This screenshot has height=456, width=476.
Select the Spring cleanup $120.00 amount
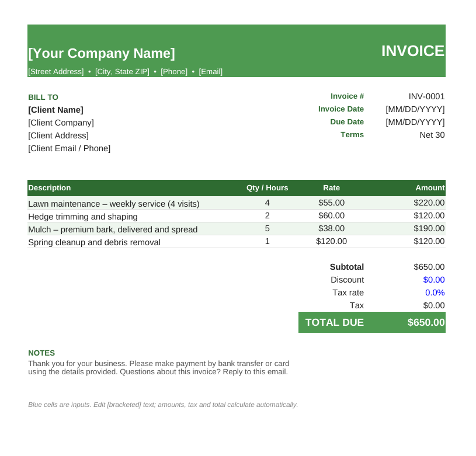click(x=429, y=241)
